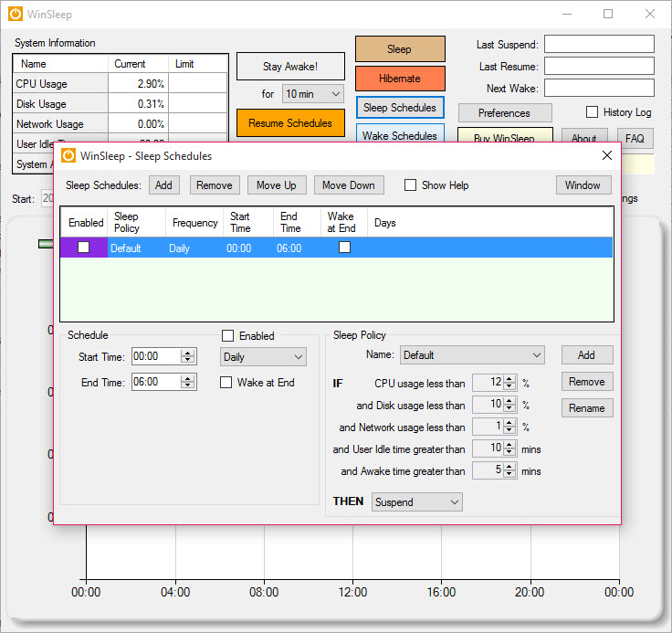672x633 pixels.
Task: Increase CPU usage threshold spinner
Action: (509, 379)
